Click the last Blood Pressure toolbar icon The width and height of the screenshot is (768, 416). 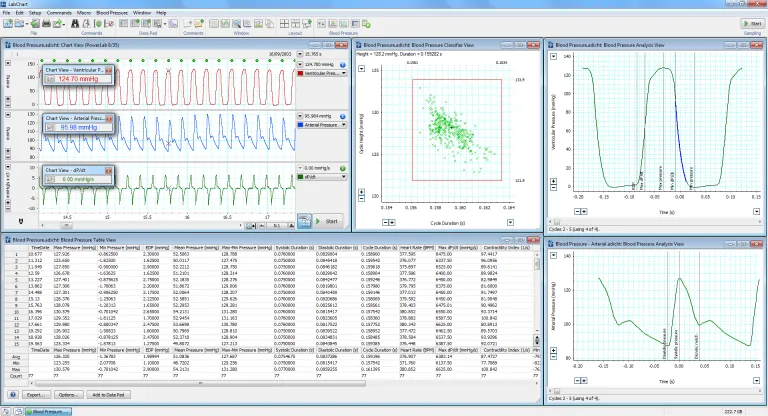[x=366, y=24]
